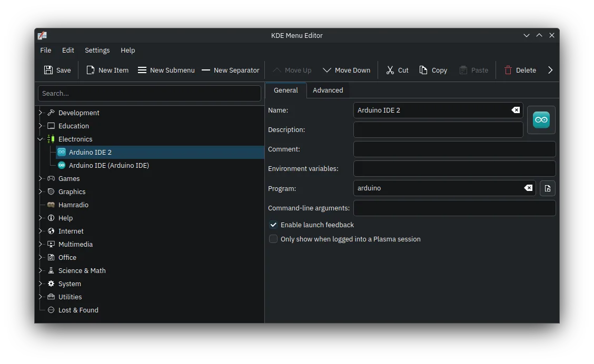Expand the Education category

pyautogui.click(x=40, y=126)
